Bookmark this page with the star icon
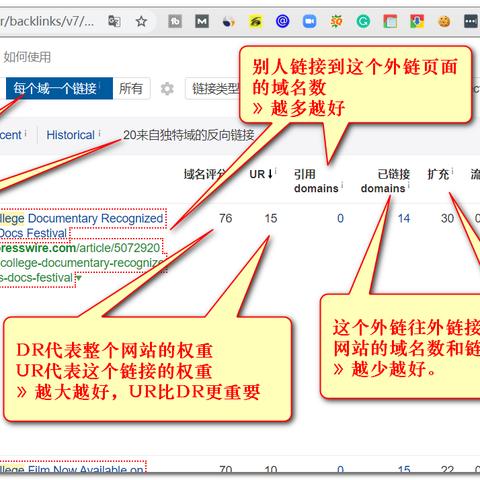The height and width of the screenshot is (480, 480). click(x=141, y=22)
